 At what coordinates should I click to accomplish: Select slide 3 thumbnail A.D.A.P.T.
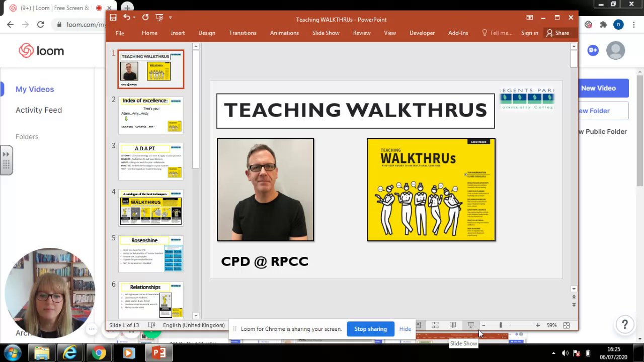pyautogui.click(x=151, y=161)
